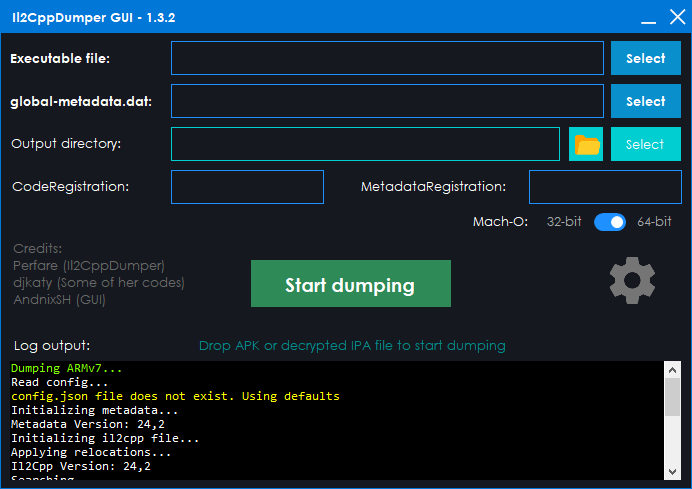
Task: Click the 'Metadata Version: 24,2' log line
Action: [x=88, y=424]
